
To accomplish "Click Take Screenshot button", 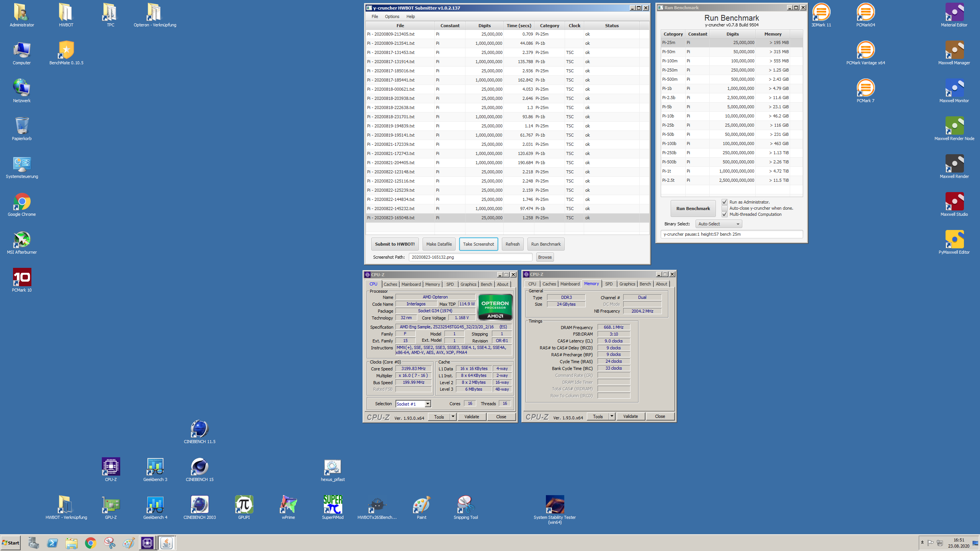I will tap(479, 244).
